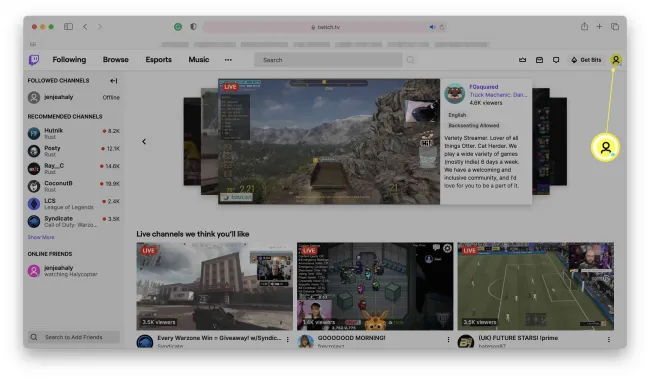This screenshot has width=650, height=379.
Task: Open Prime Loot crown icon
Action: pos(522,60)
